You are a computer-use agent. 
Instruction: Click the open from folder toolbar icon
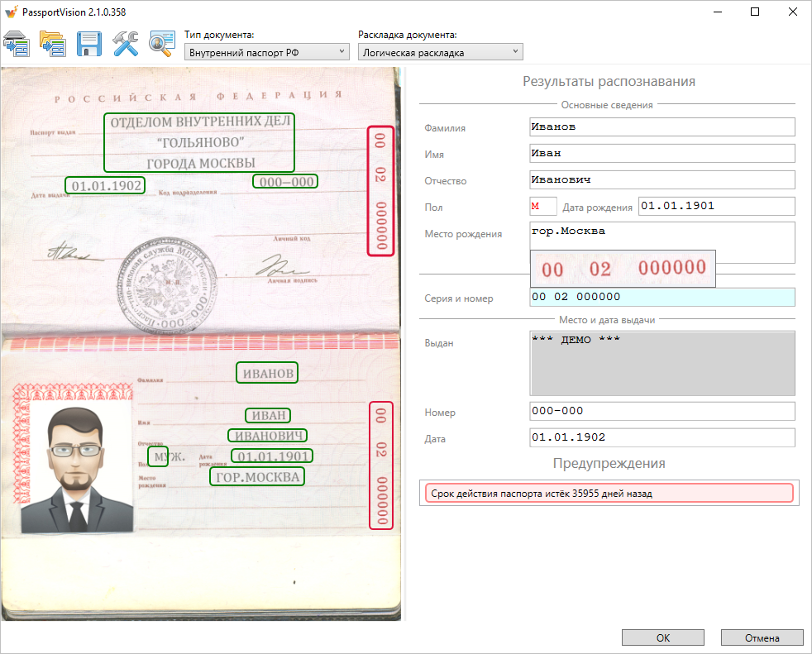pos(53,44)
